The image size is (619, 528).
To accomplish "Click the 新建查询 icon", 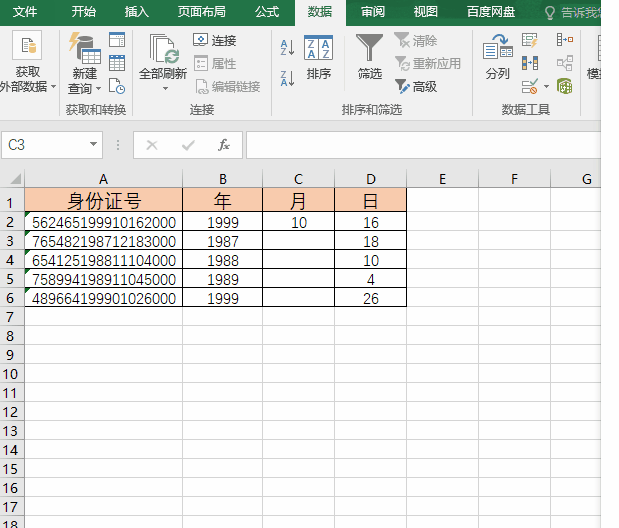I will coord(85,48).
